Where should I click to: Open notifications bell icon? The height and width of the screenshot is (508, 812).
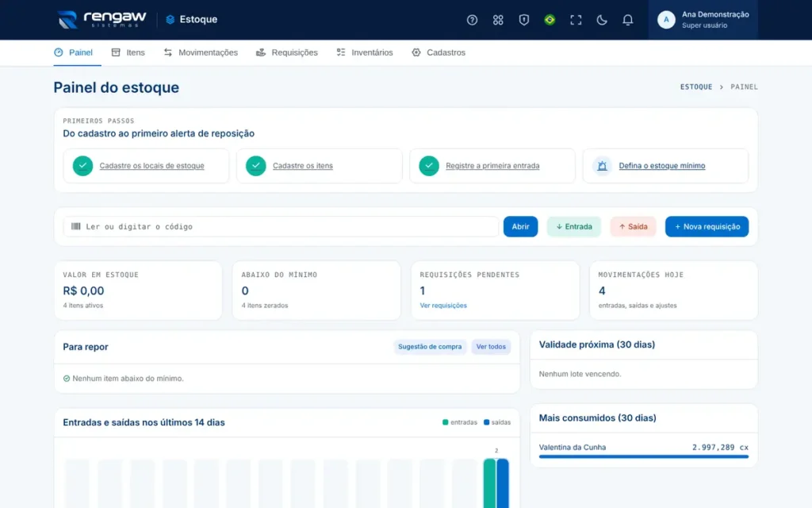627,20
